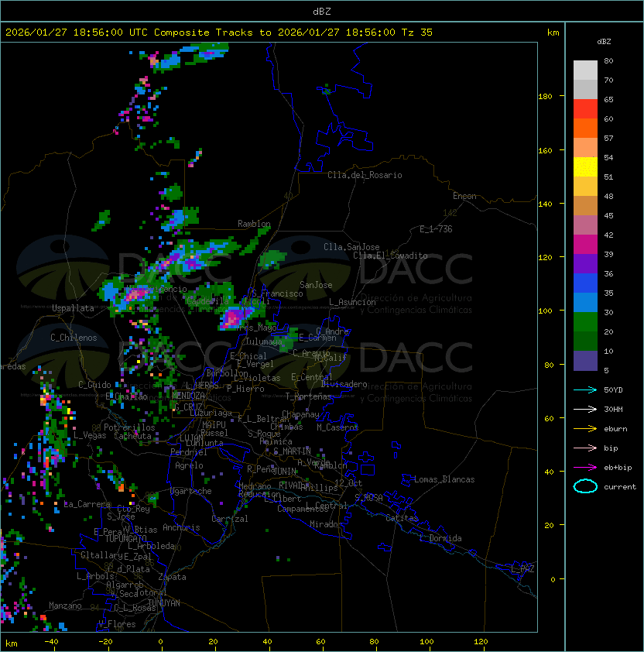Screen dimensions: 644x652
Task: Select the magenta swatch near 39 dBZ
Action: point(585,245)
